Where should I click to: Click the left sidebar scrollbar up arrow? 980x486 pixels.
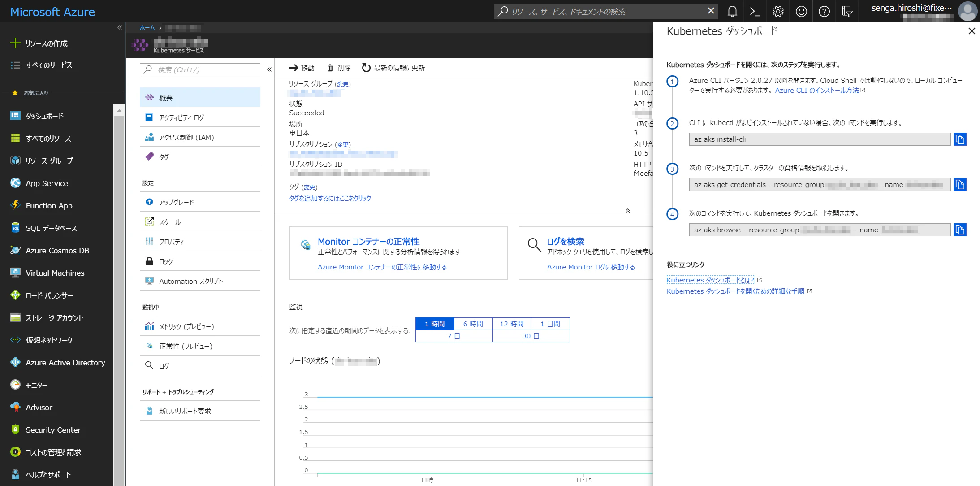click(119, 110)
